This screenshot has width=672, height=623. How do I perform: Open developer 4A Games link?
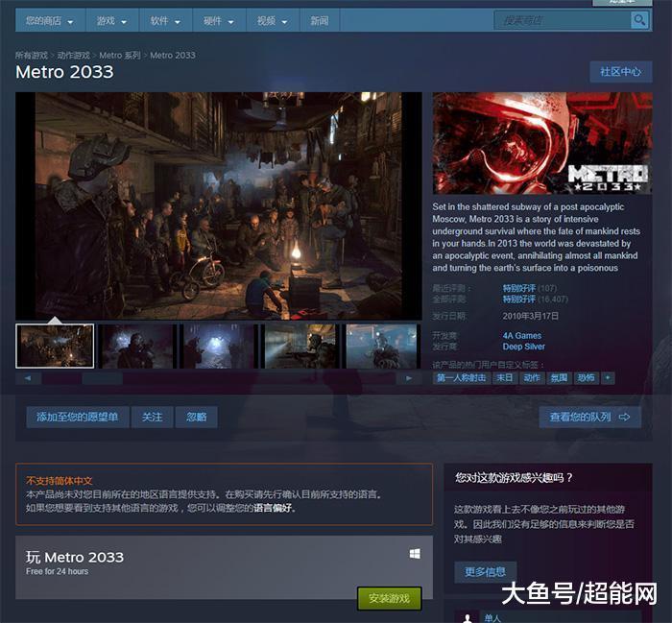pos(522,335)
